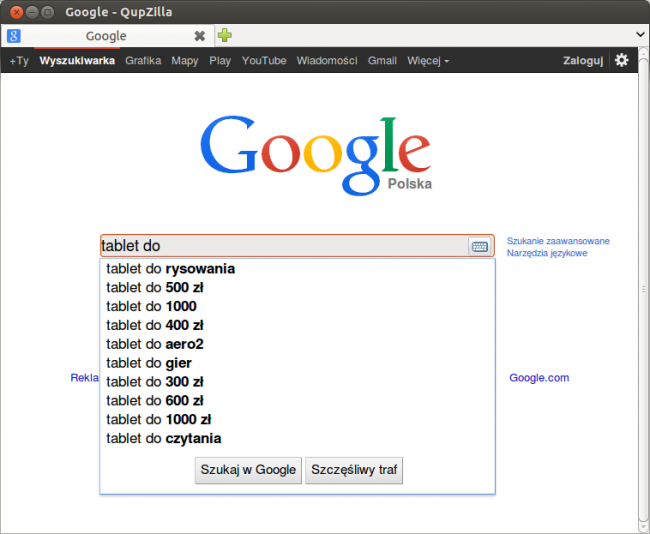Click the Google favicon in the tab
650x534 pixels.
coord(14,36)
